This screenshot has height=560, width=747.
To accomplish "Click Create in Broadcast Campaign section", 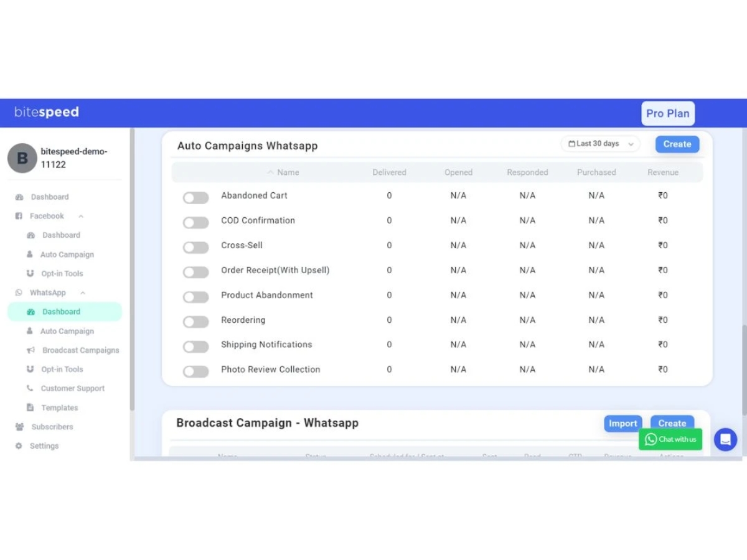I will (672, 423).
